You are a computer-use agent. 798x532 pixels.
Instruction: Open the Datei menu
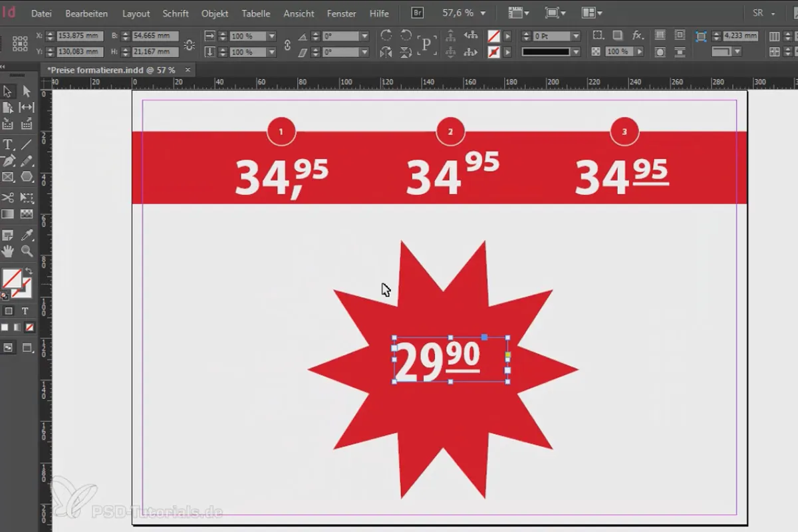click(41, 13)
